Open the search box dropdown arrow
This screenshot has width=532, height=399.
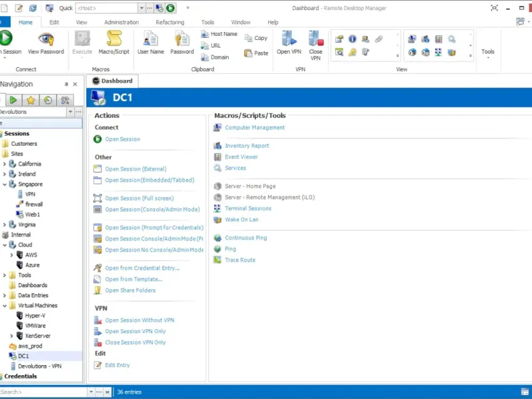(90, 392)
